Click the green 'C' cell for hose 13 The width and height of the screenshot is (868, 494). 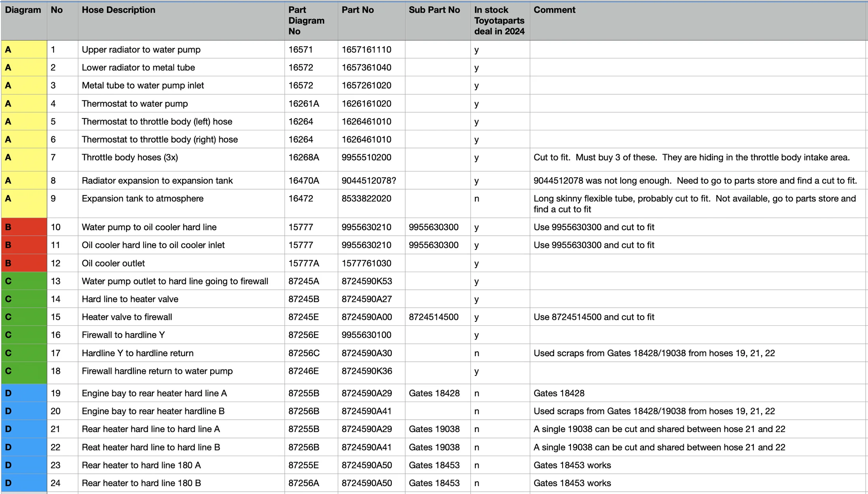(24, 281)
